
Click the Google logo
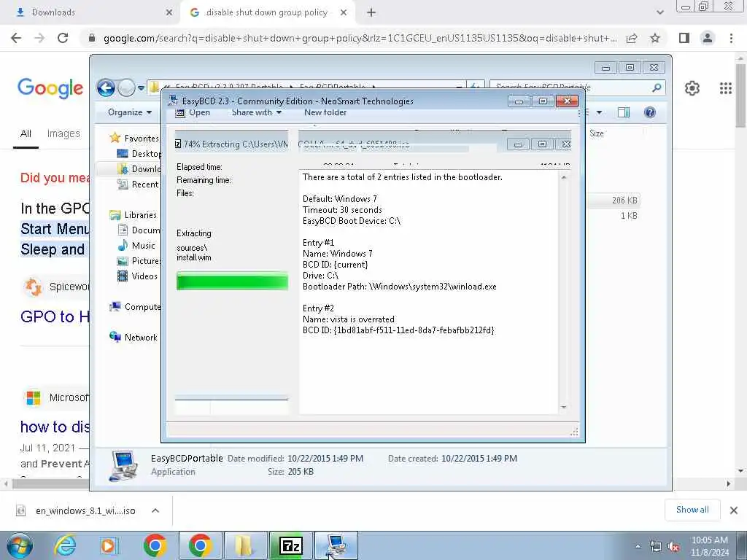click(50, 88)
